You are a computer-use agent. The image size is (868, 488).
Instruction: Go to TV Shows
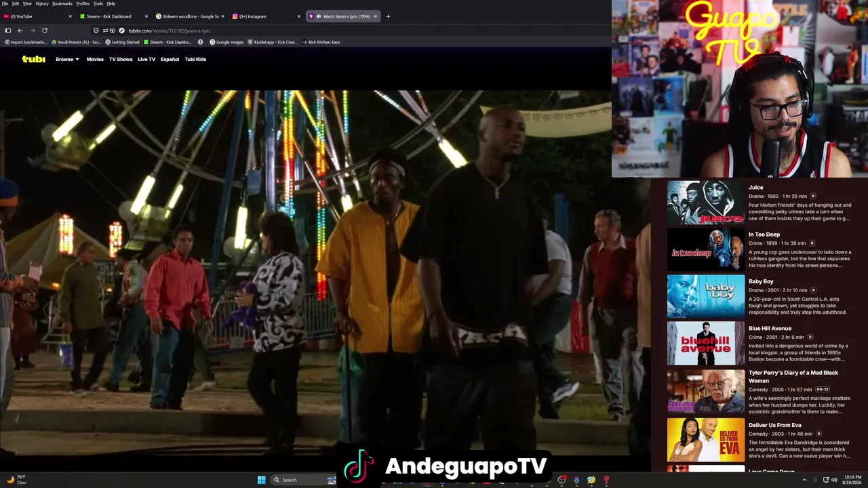point(121,59)
